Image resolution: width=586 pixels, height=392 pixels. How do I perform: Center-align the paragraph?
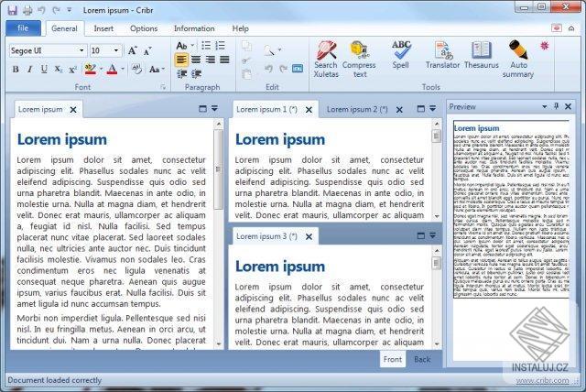pyautogui.click(x=196, y=60)
